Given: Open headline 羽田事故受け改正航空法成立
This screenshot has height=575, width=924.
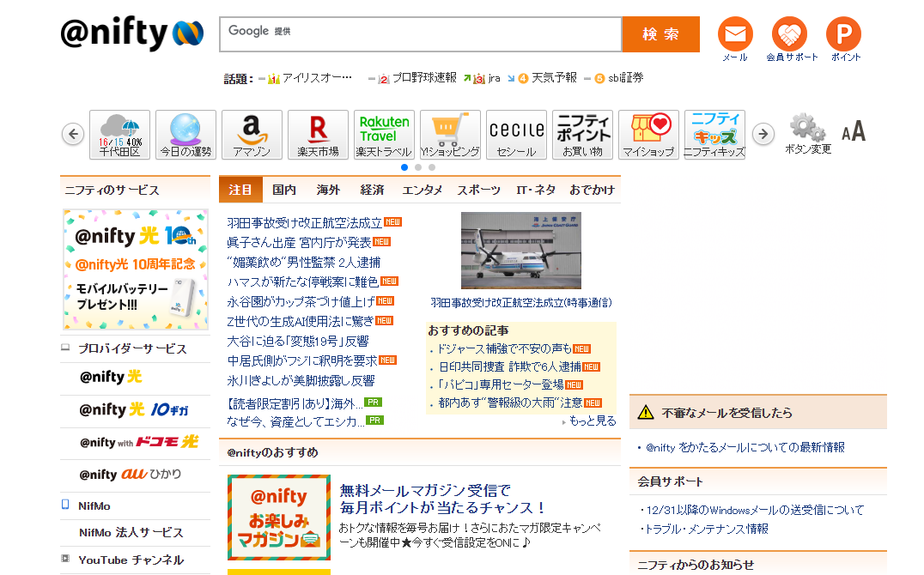Looking at the screenshot, I should point(304,222).
